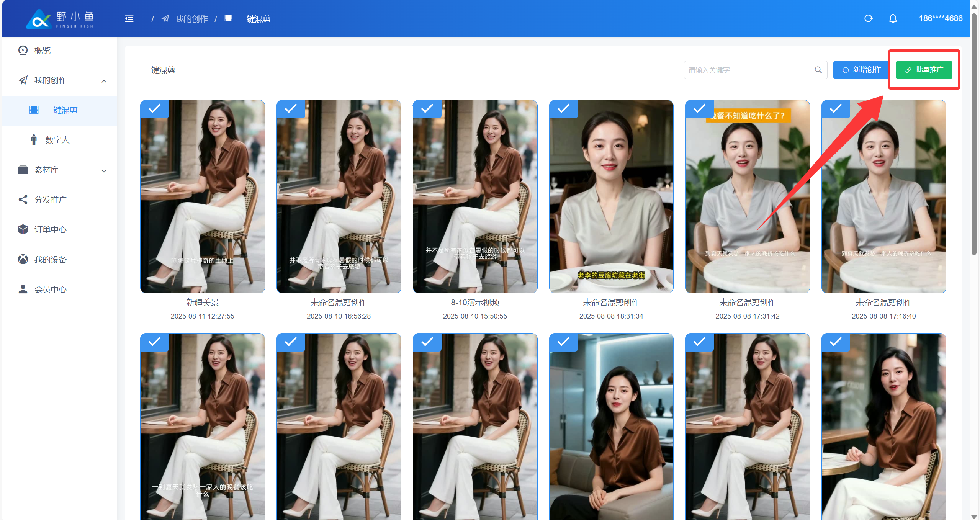The image size is (980, 520).
Task: Toggle checkbox on 2025-08-08 18:31:34 video
Action: pyautogui.click(x=563, y=109)
